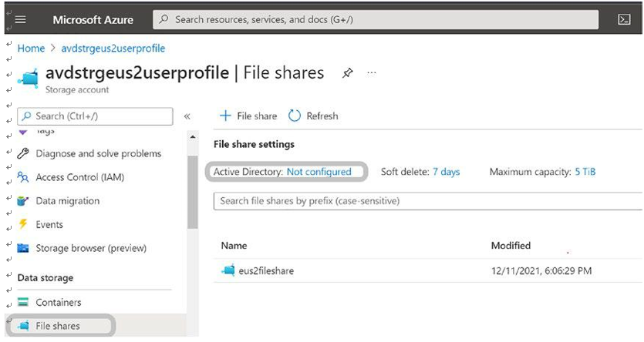Open the ellipsis more options menu
Viewport: 644px width, 342px height.
371,73
